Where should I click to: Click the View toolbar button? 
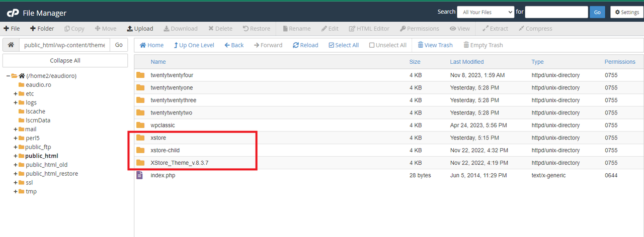(460, 29)
